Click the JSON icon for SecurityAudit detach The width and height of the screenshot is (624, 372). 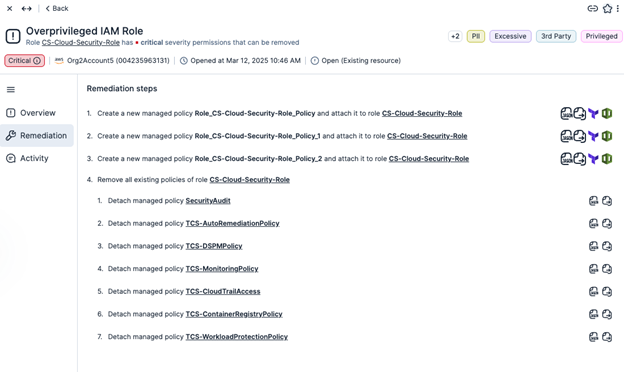(593, 201)
